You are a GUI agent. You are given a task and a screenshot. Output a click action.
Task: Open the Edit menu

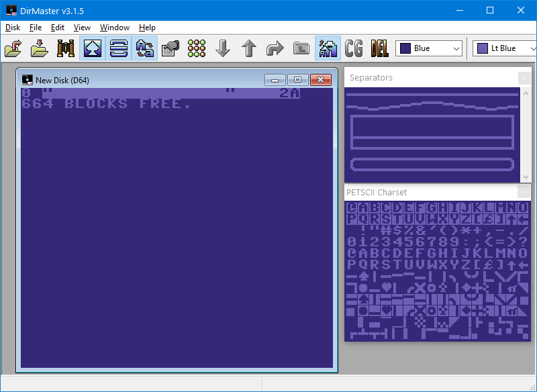coord(58,28)
